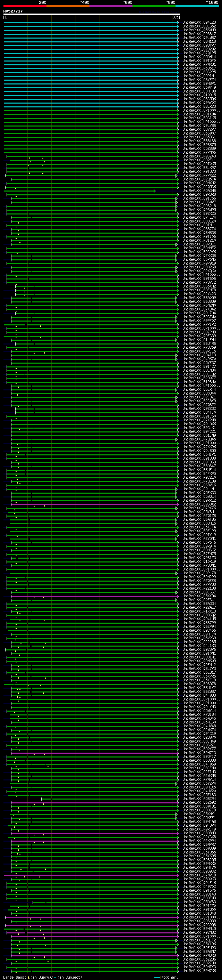Open hit UniRef100_C3VEZ4
Screen dimensions: 222x980
(x=199, y=80)
